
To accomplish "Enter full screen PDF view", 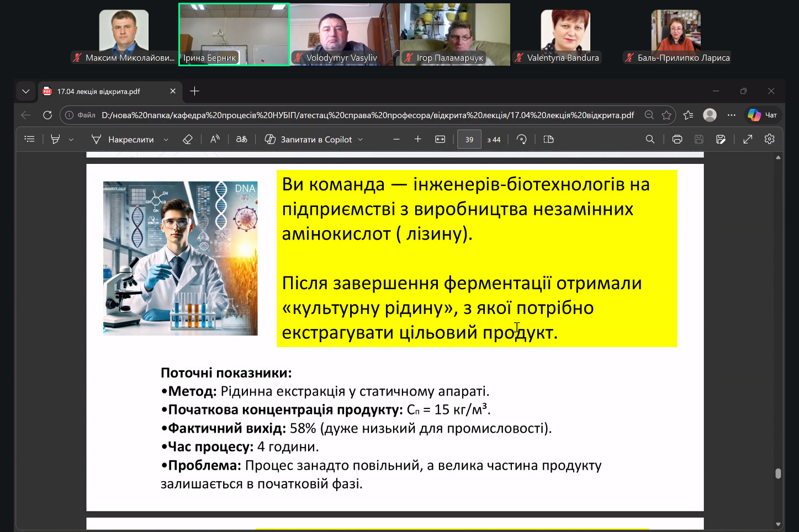I will pos(748,140).
